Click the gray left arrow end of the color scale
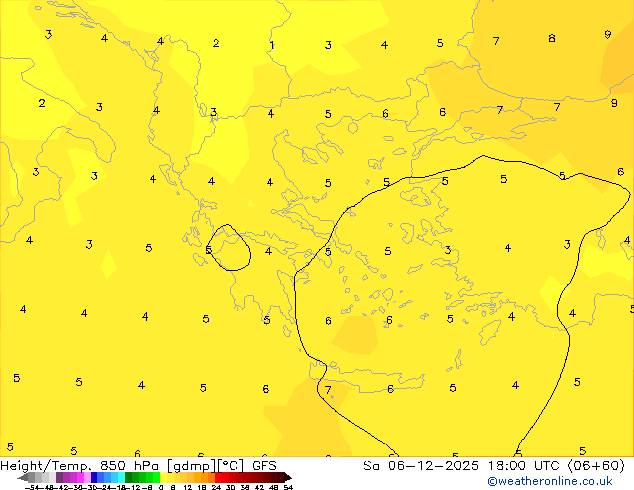 [23, 477]
